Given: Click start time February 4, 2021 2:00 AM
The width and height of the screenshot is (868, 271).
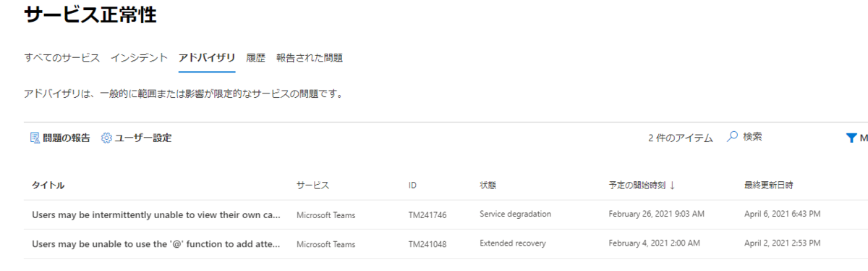Looking at the screenshot, I should point(654,243).
